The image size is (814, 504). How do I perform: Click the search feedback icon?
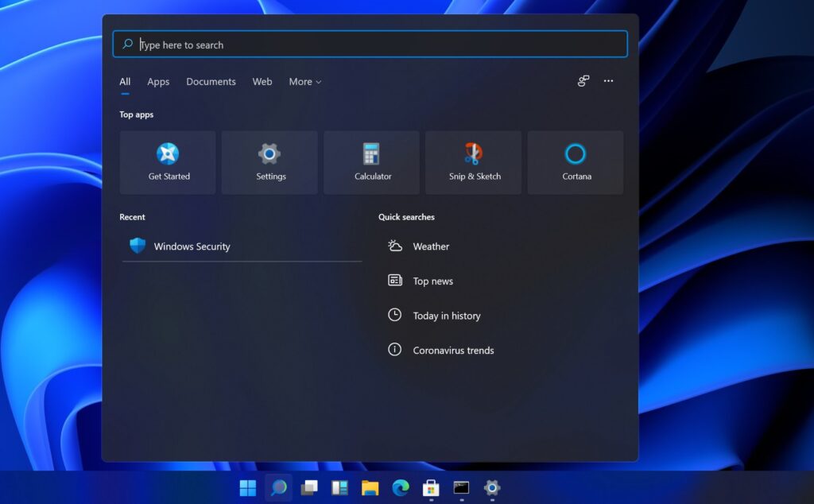(x=583, y=81)
